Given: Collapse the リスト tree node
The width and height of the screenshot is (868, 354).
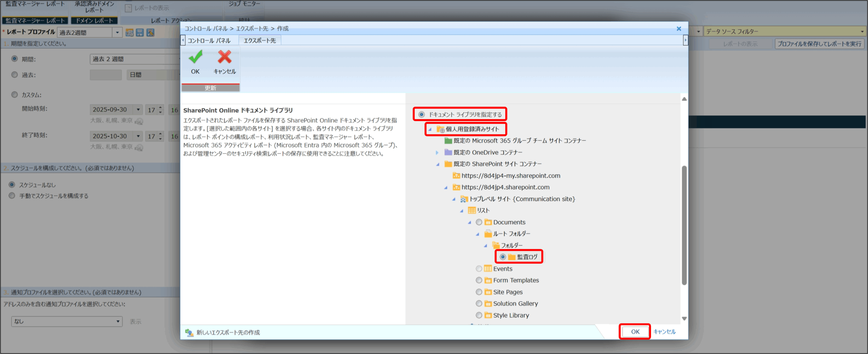Looking at the screenshot, I should click(461, 211).
